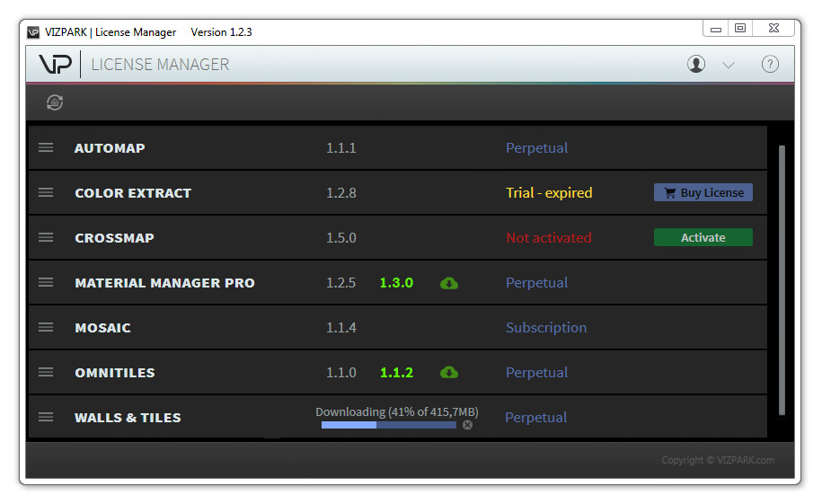
Task: Activate the CROSSMAP license
Action: coord(703,237)
